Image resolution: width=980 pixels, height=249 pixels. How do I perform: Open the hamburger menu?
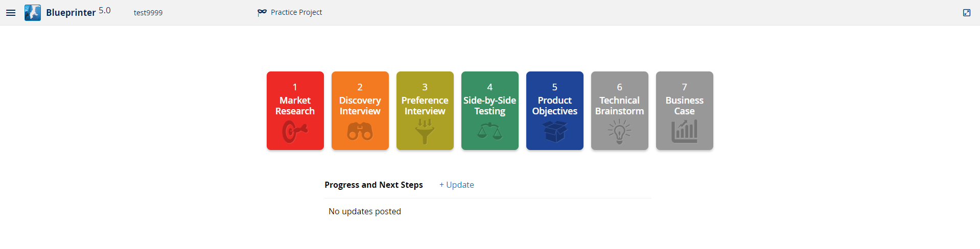click(x=11, y=13)
